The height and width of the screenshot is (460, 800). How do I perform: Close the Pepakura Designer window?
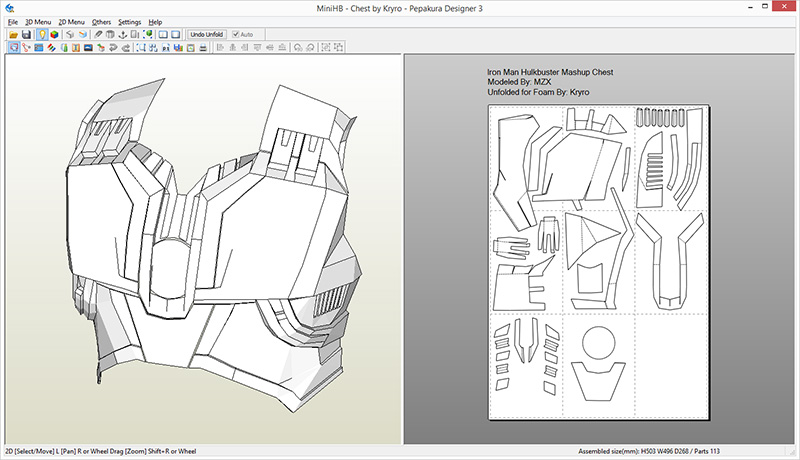pos(784,7)
